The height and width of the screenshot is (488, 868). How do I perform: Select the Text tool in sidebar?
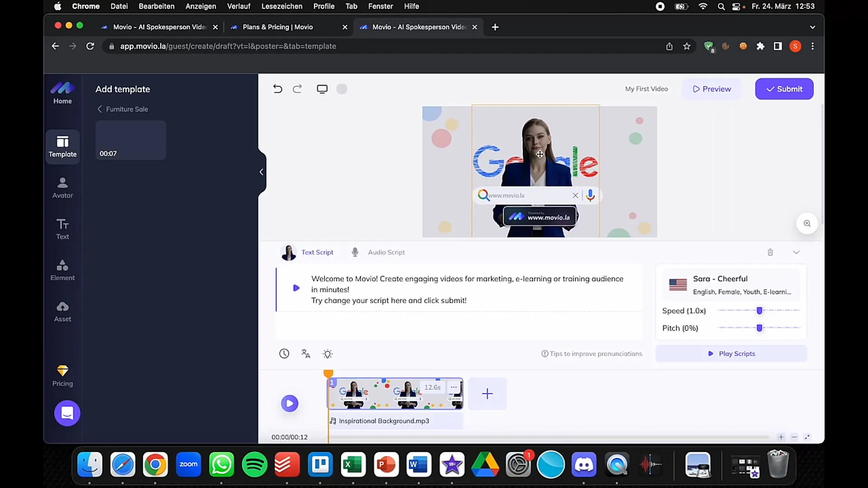point(62,229)
